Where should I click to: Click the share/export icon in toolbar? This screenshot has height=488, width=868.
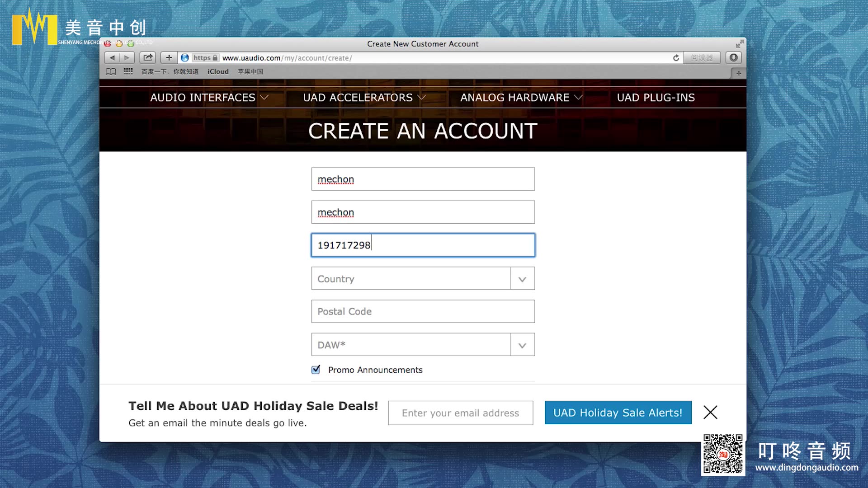148,57
